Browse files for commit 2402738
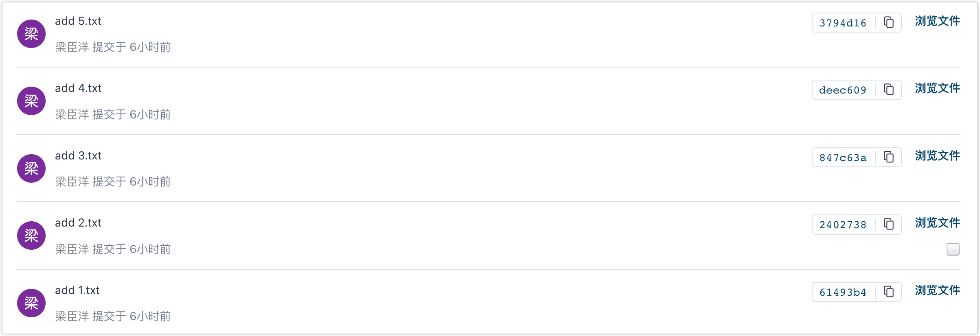Viewport: 980px width, 336px height. 937,223
